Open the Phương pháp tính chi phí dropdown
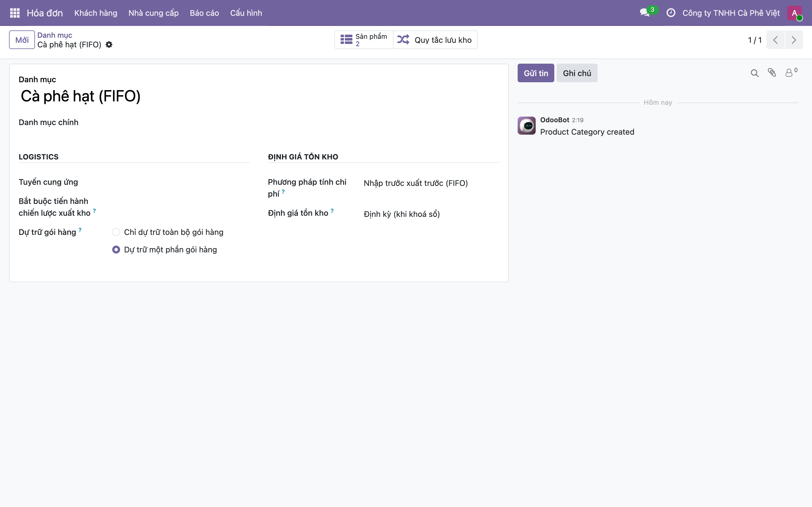This screenshot has width=812, height=507. (431, 183)
